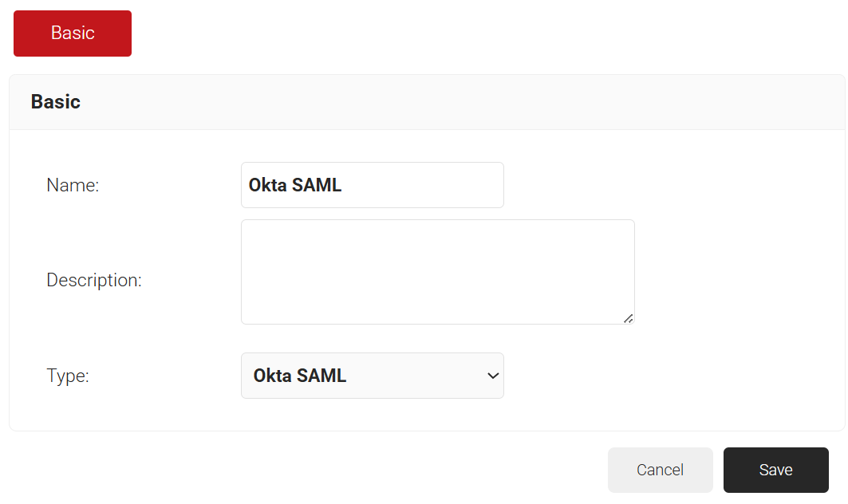Viewport: 848px width, 504px height.
Task: Click the Basic section header
Action: pos(56,102)
